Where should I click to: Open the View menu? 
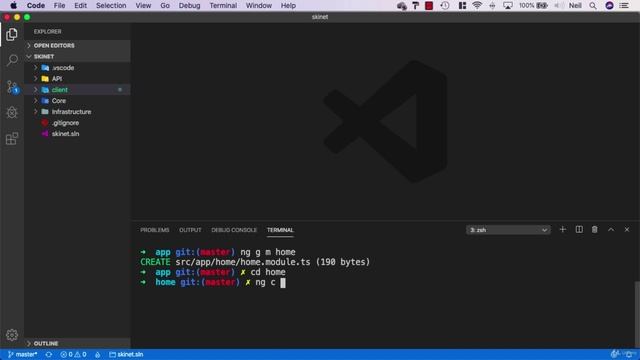tap(143, 5)
